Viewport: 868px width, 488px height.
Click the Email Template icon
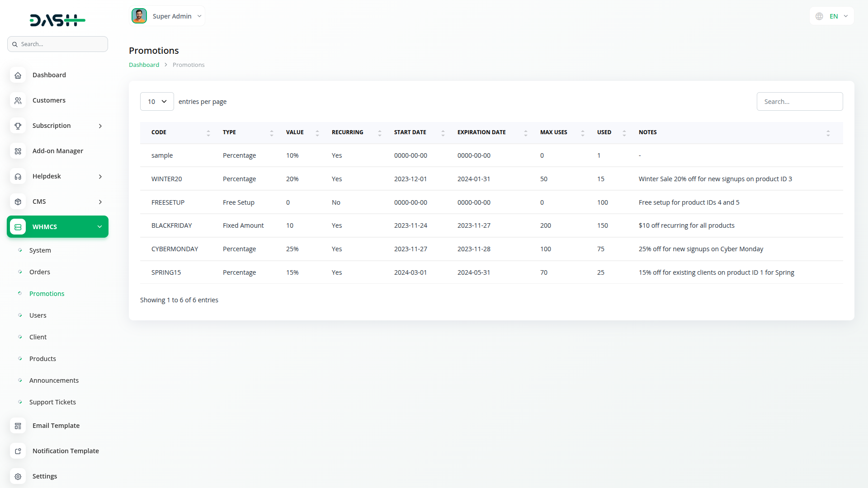pos(18,426)
